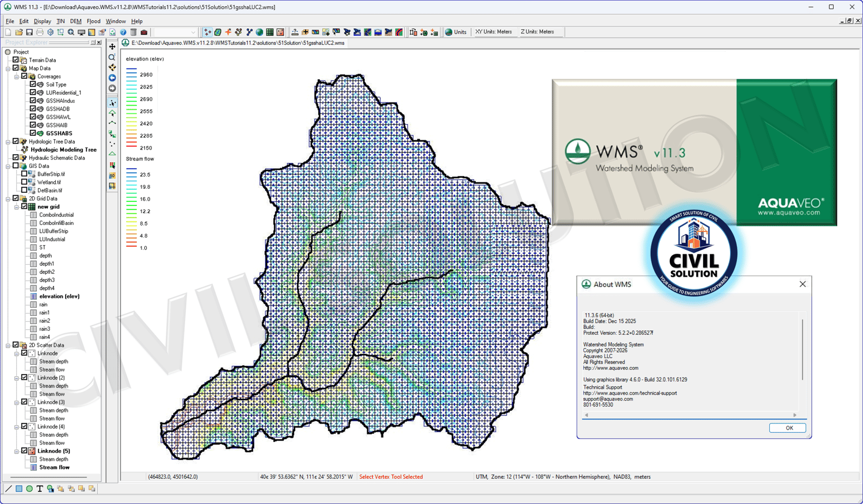Image resolution: width=863 pixels, height=504 pixels.
Task: Collapse the 'new grid' node
Action: click(17, 207)
